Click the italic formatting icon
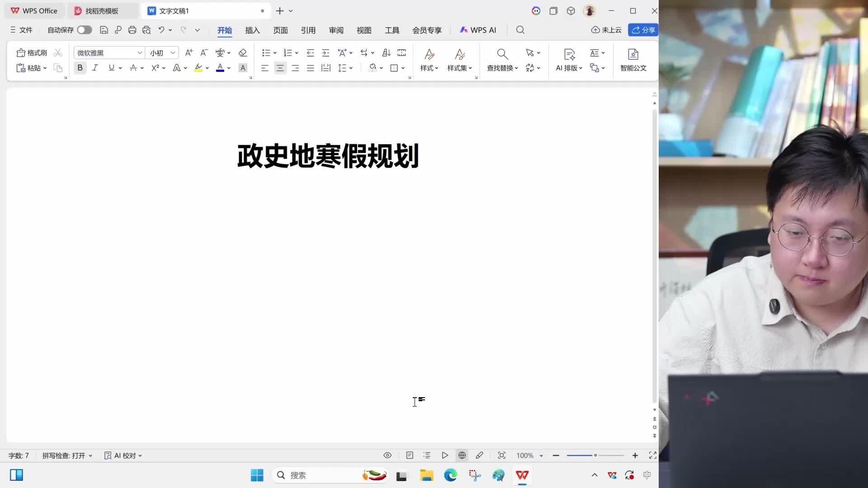The width and height of the screenshot is (868, 488). click(x=95, y=68)
